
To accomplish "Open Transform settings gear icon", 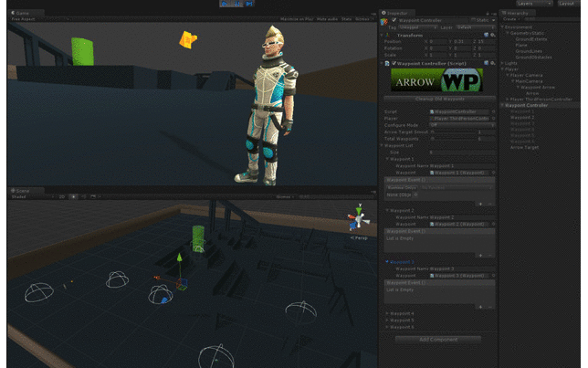I will [x=493, y=35].
